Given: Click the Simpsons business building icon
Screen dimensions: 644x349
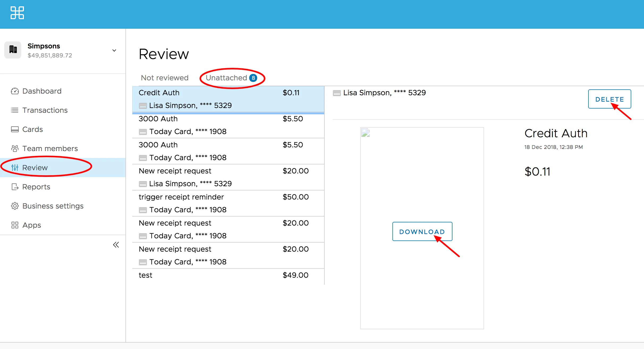Looking at the screenshot, I should (13, 50).
